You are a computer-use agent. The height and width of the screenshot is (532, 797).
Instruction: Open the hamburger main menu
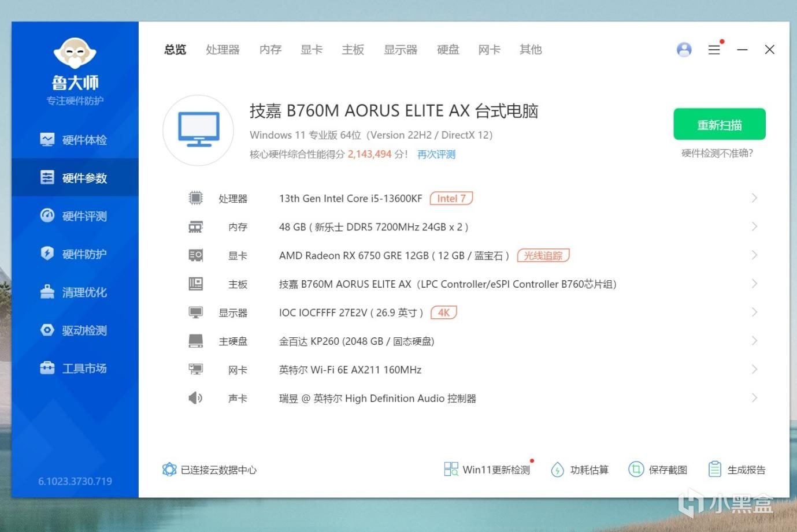click(x=714, y=50)
